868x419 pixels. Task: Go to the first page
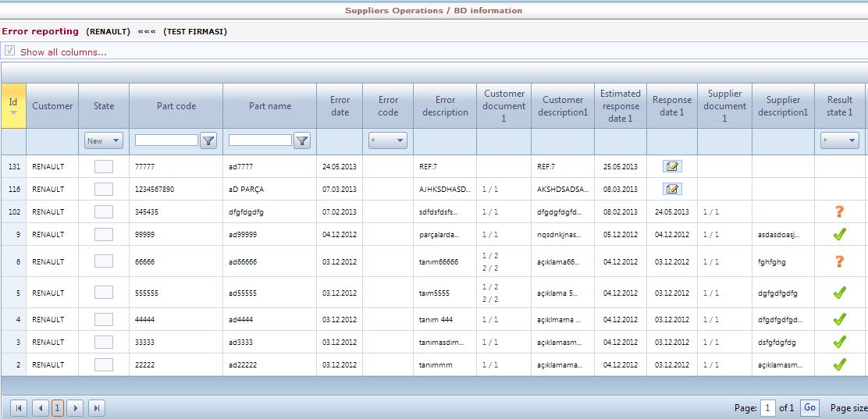[x=18, y=409]
